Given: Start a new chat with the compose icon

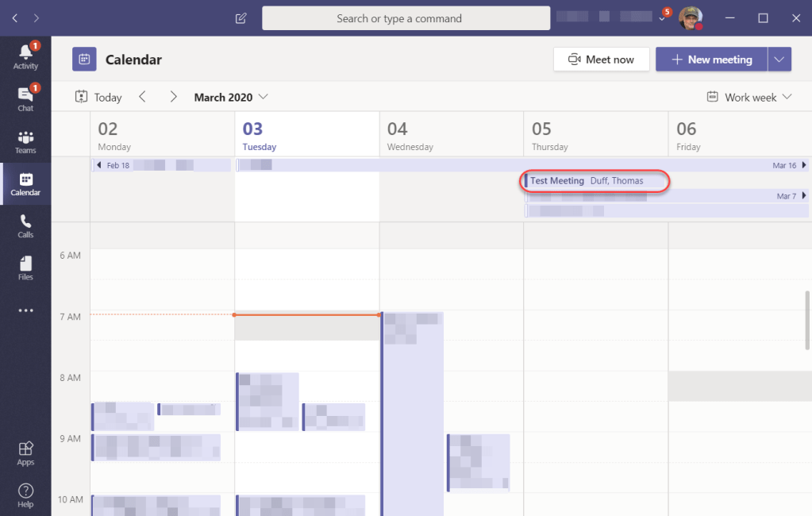Looking at the screenshot, I should click(x=241, y=17).
